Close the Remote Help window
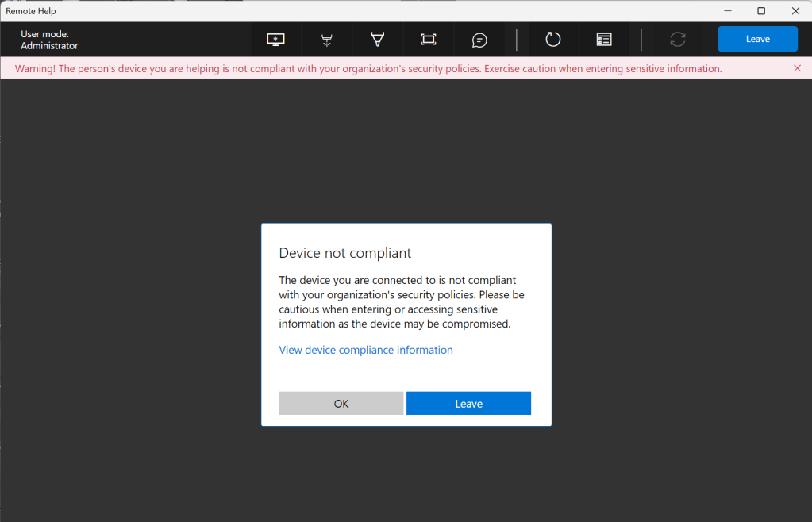 (795, 11)
